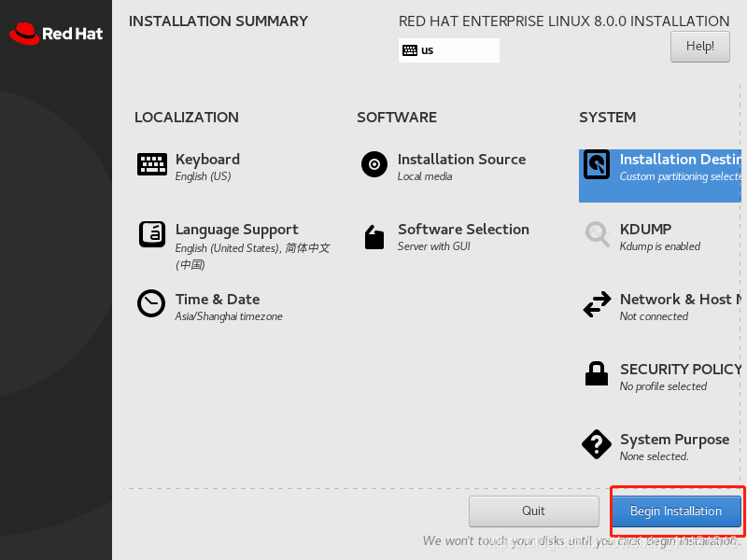Click the Software Selection package icon
Screen dimensions: 747x560
pos(374,237)
